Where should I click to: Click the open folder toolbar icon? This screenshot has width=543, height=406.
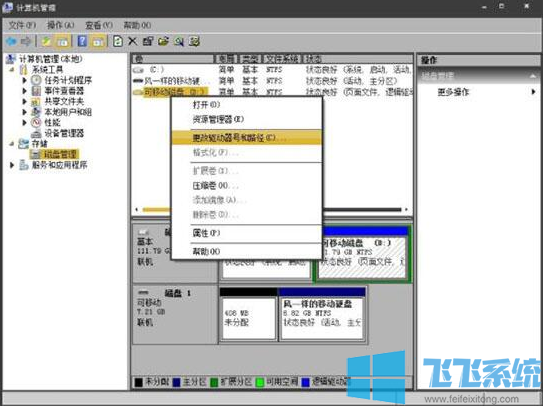163,41
